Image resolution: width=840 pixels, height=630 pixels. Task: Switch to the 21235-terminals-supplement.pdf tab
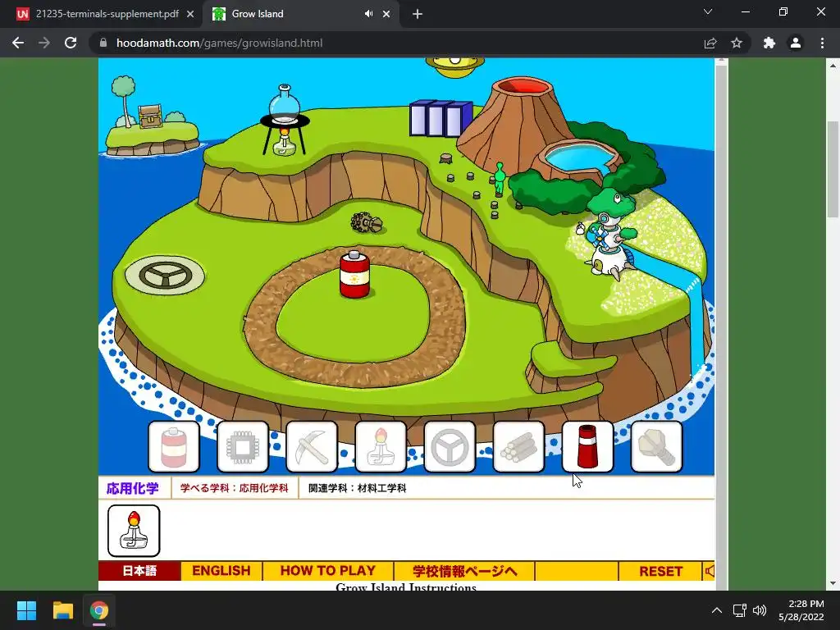pyautogui.click(x=104, y=14)
